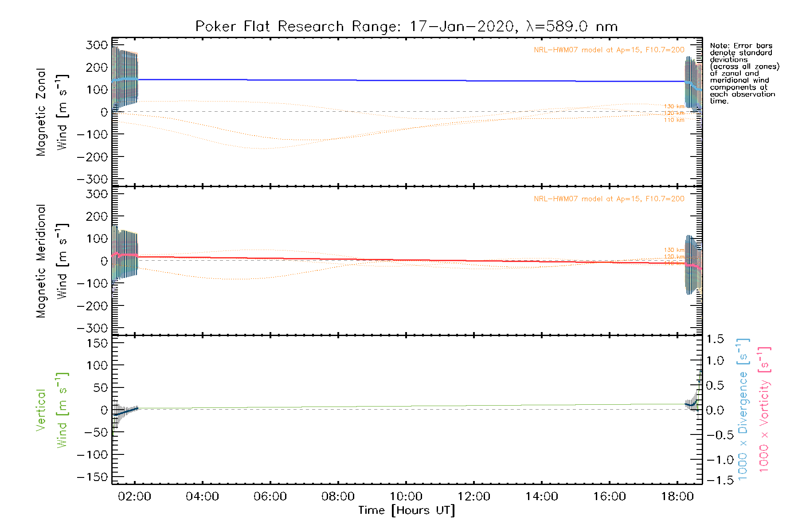Viewport: 798px width, 532px height.
Task: Click the '06:00' time tick label
Action: pyautogui.click(x=270, y=497)
